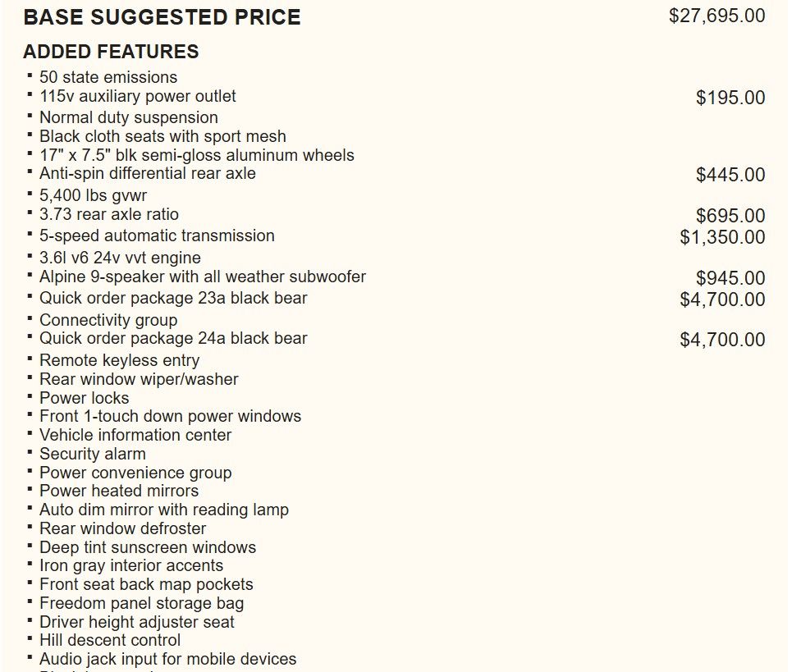Select the $1,350.00 transmission price
The width and height of the screenshot is (801, 672).
(x=721, y=237)
